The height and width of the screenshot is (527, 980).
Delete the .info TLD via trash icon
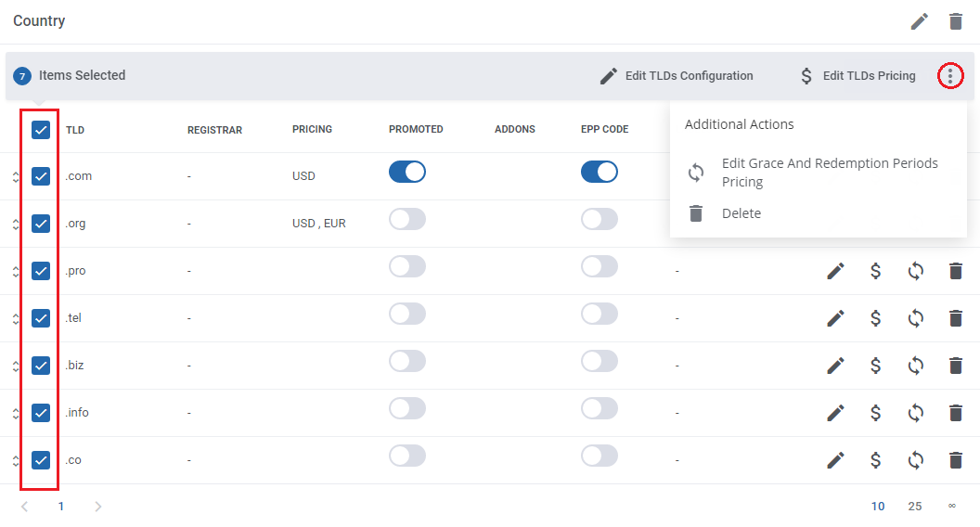point(955,413)
